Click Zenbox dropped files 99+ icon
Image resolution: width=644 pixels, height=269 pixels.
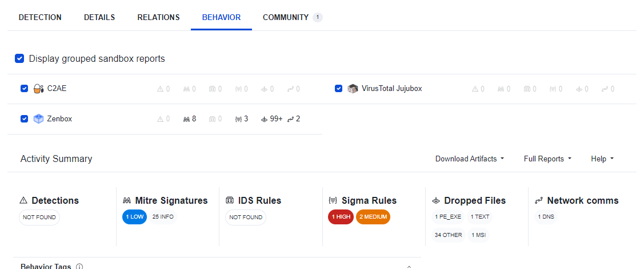pos(264,119)
